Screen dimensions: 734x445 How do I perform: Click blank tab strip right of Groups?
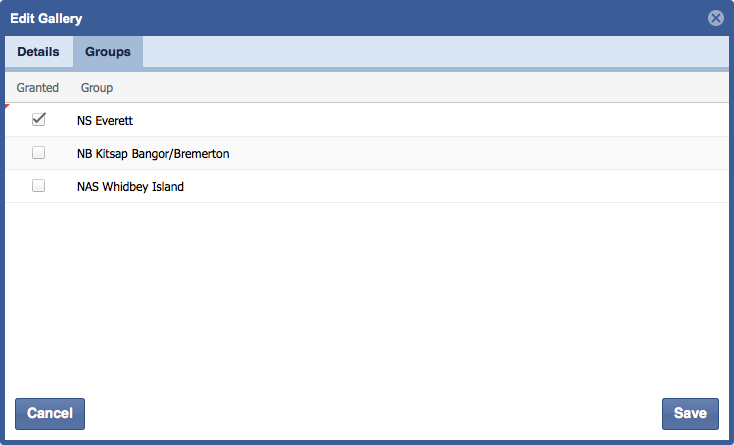pyautogui.click(x=430, y=52)
